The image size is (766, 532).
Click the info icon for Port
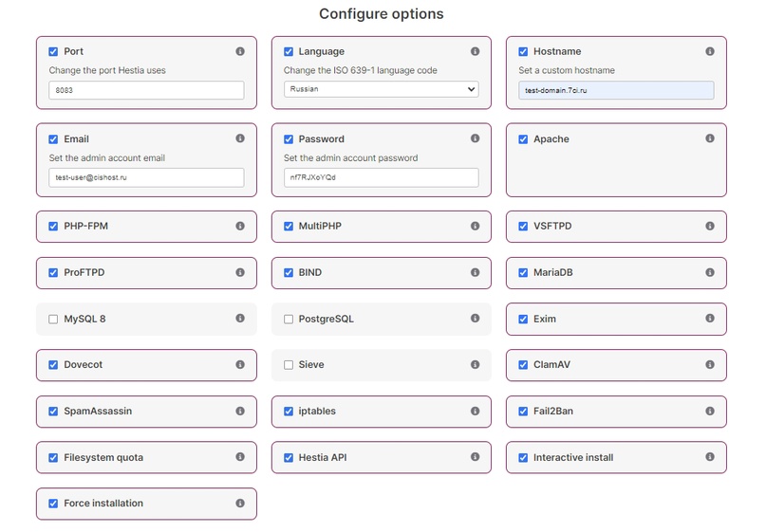pyautogui.click(x=240, y=51)
